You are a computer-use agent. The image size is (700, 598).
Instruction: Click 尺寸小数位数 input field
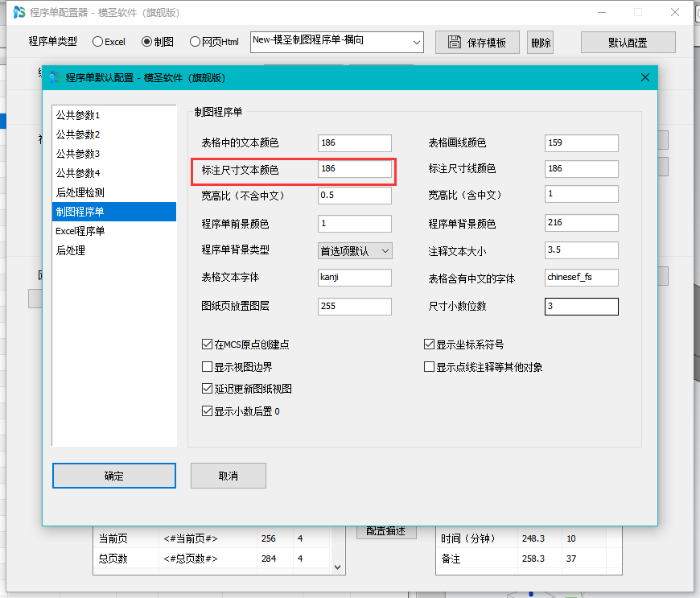coord(581,307)
